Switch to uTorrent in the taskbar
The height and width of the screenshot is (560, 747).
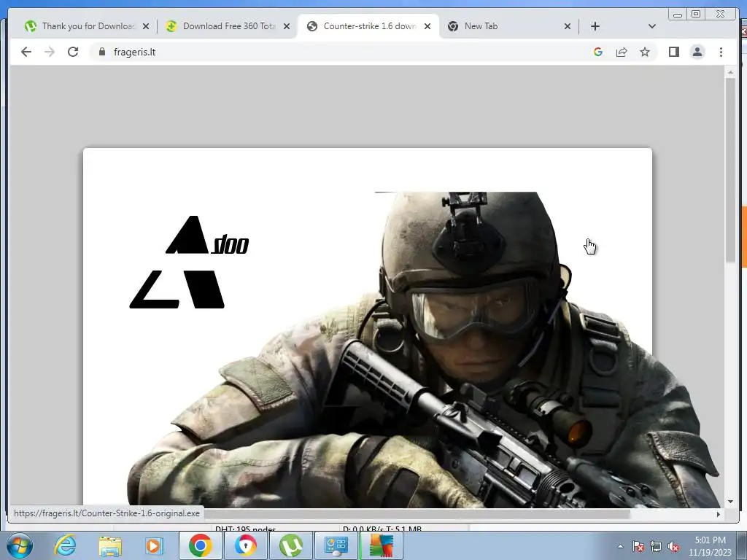290,545
